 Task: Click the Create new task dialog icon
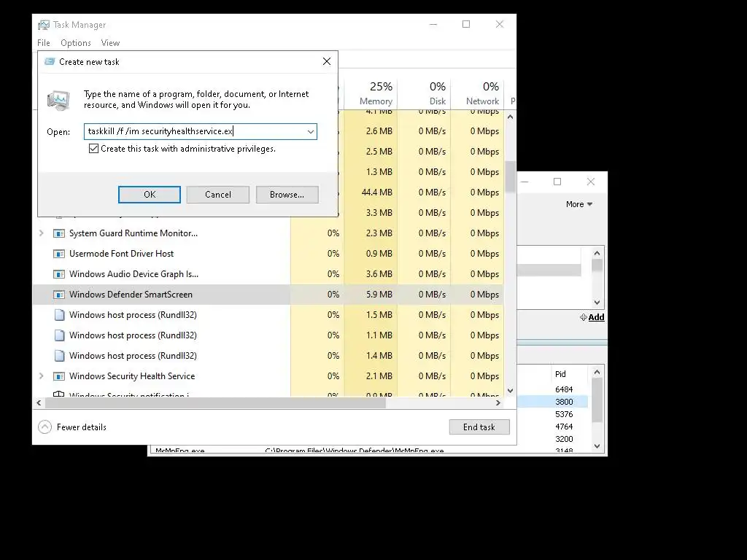tap(49, 61)
